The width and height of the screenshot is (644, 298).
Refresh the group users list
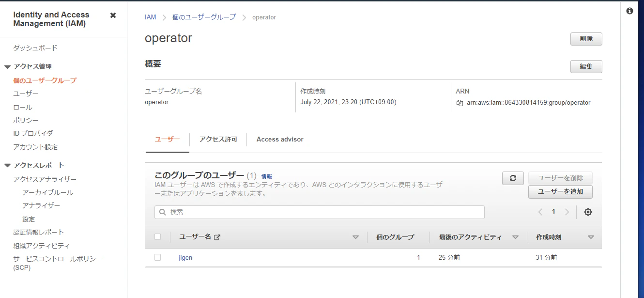click(513, 178)
